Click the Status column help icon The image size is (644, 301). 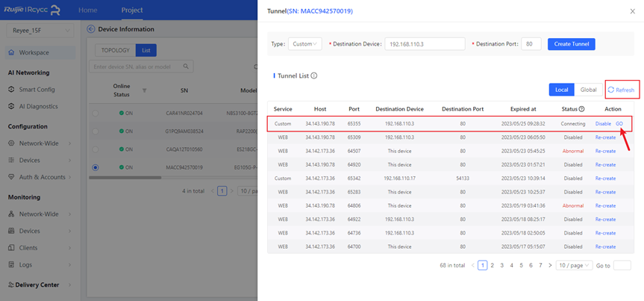click(x=582, y=110)
